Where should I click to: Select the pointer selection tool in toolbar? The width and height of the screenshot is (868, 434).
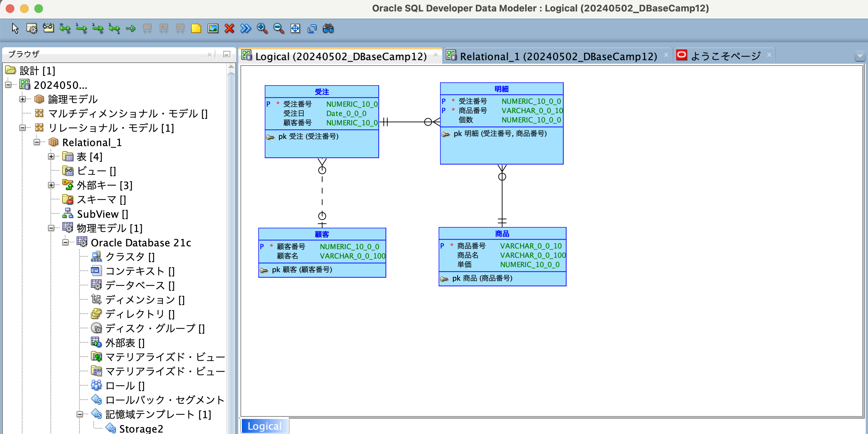15,29
